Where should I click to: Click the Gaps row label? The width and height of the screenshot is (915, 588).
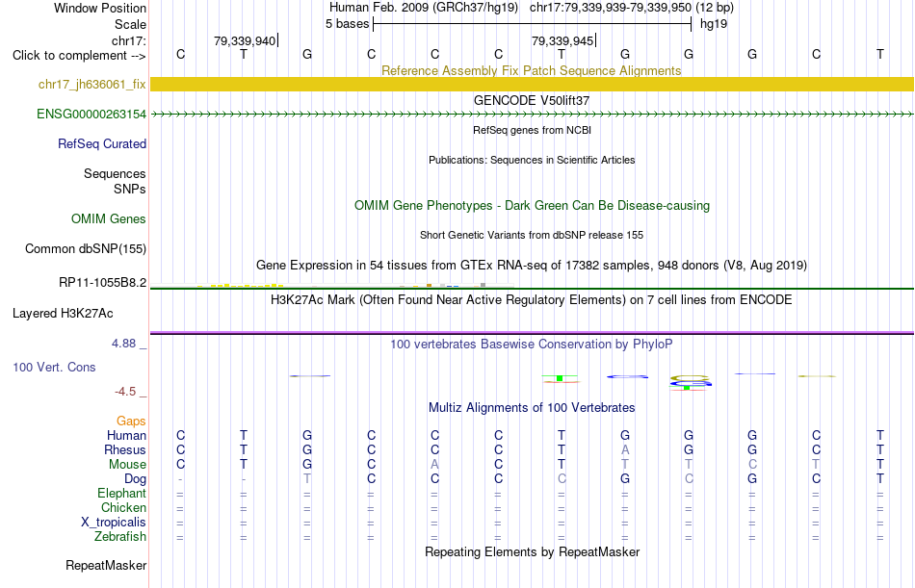(131, 422)
